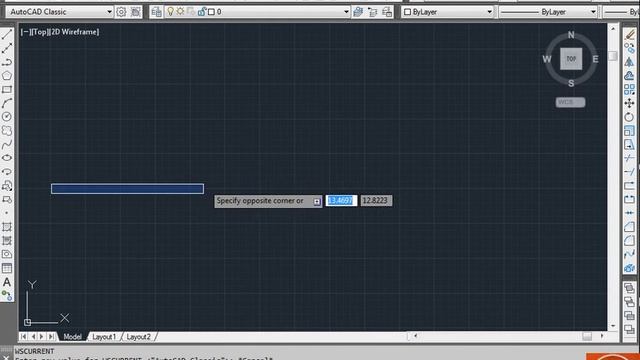Click the 12.8223 Y coordinate field
This screenshot has width=640, height=360.
pos(376,200)
